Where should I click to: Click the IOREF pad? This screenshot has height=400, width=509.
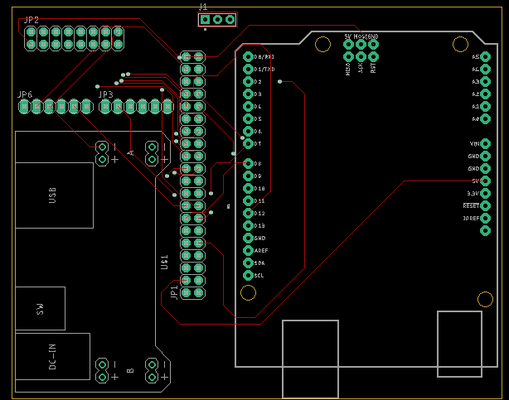pos(485,218)
